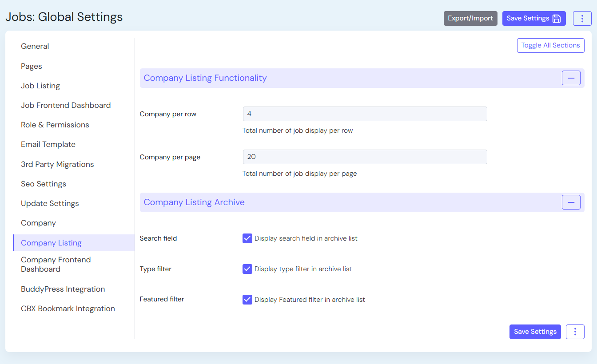Viewport: 597px width, 364px height.
Task: Focus the Company per row input
Action: click(x=365, y=114)
